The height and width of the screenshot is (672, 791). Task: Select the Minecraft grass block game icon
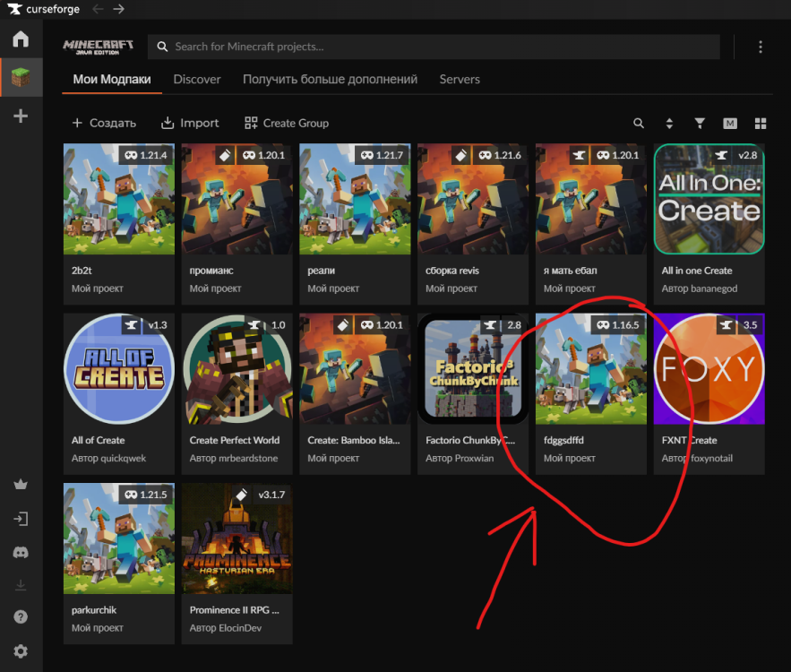click(x=21, y=77)
